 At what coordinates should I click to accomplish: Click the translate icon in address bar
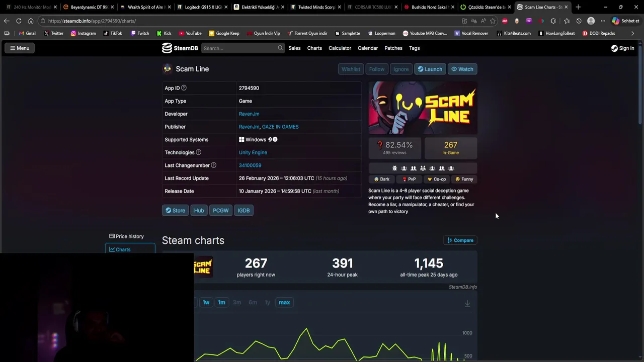(x=474, y=21)
